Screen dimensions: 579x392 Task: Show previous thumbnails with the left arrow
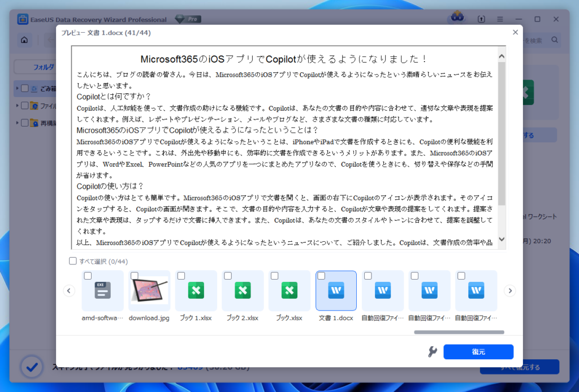tap(68, 290)
